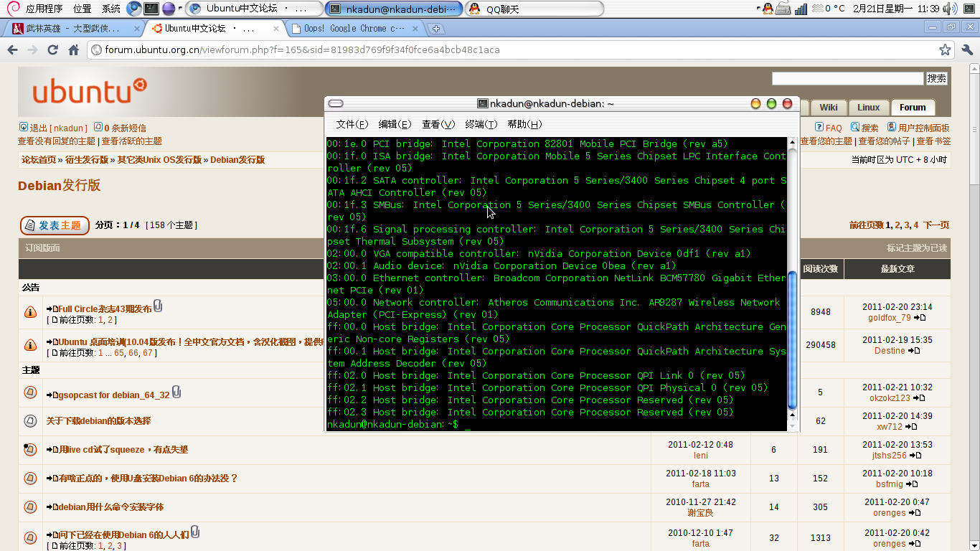The image size is (980, 551).
Task: Click the 0 °C weather applet
Action: tap(828, 9)
